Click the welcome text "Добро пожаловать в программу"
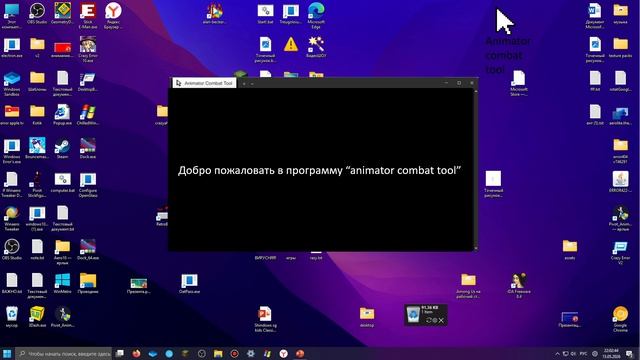Screen dimensions: 640x360 [x=260, y=170]
